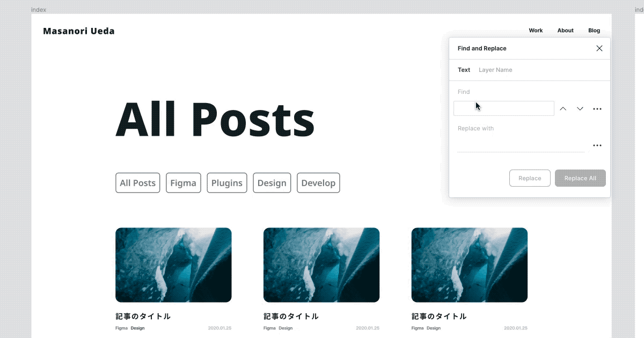Screen dimensions: 644x338
Task: Select the Figma filter tag
Action: pyautogui.click(x=184, y=183)
